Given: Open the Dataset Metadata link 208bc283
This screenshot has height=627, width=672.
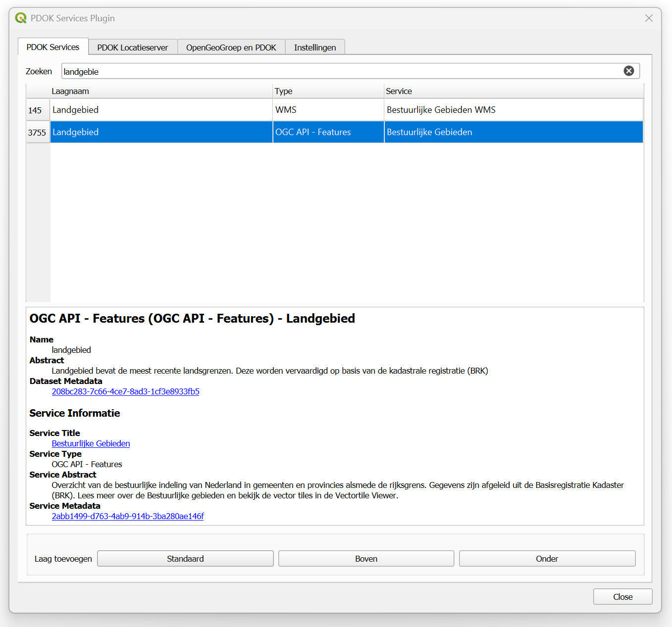Looking at the screenshot, I should point(125,391).
